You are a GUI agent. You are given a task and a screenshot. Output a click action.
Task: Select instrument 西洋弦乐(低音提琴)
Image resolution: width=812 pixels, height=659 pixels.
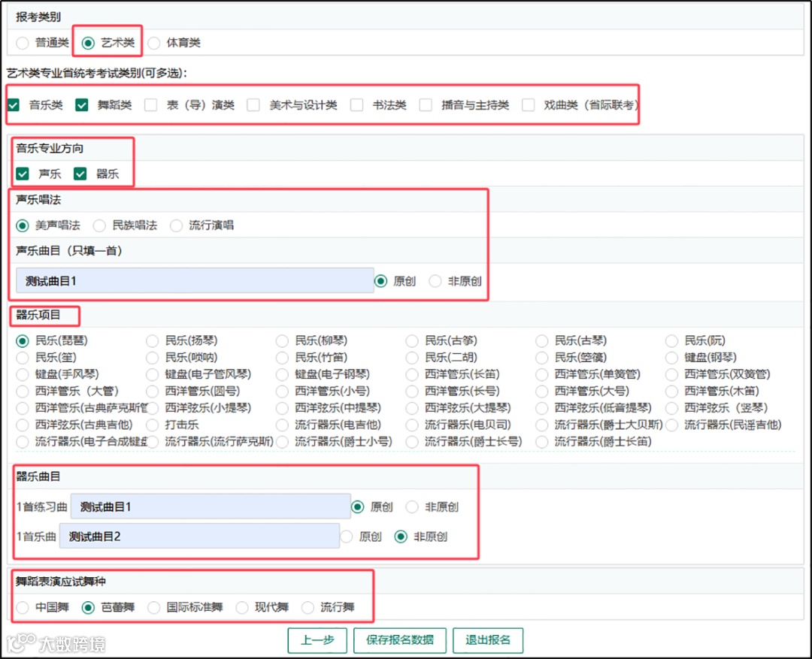click(x=541, y=409)
